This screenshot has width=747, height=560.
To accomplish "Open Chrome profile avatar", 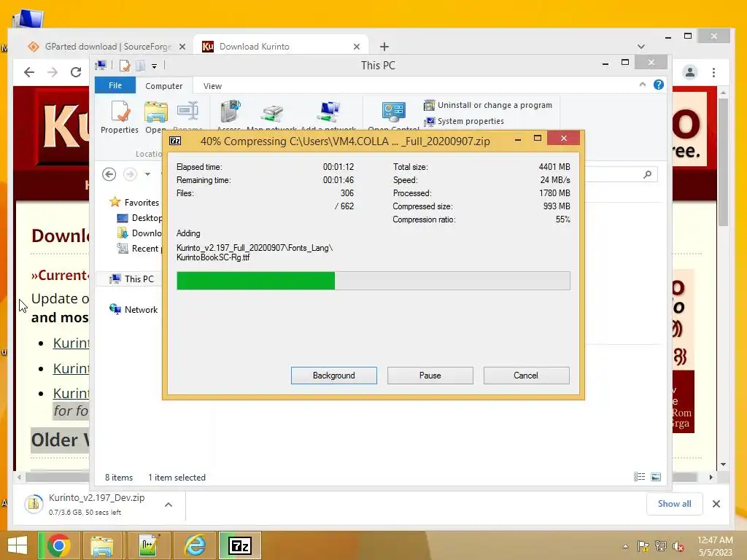I will coord(690,72).
